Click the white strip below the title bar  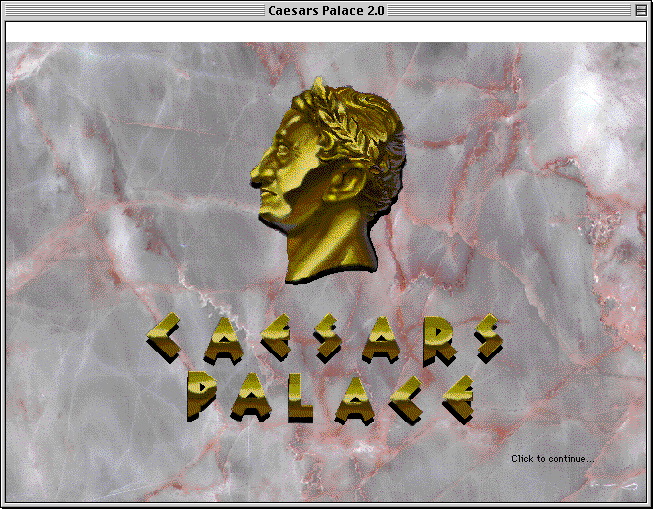click(325, 31)
